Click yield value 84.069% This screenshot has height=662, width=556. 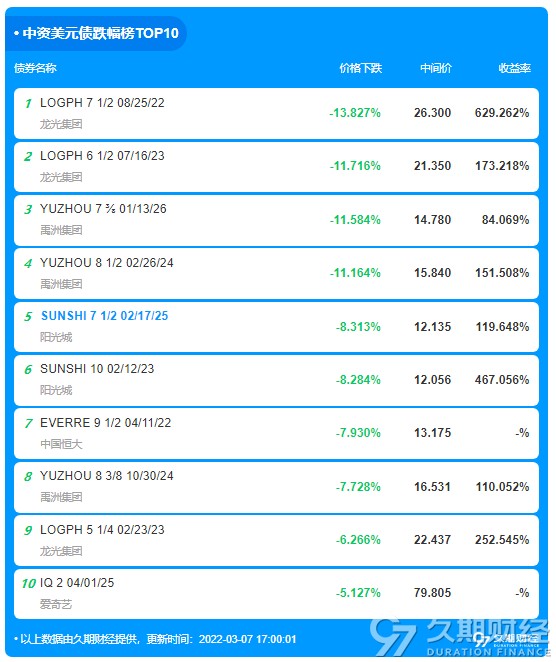(x=505, y=220)
